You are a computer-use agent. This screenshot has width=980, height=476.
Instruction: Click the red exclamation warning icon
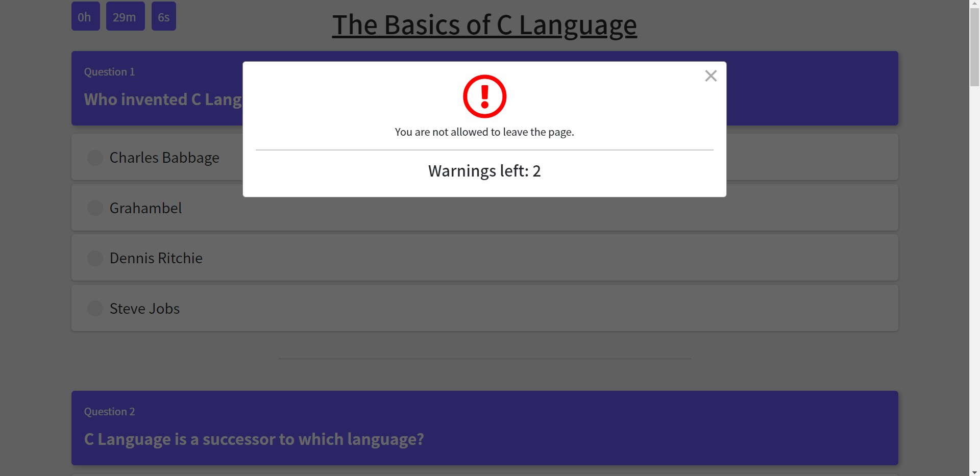coord(484,96)
